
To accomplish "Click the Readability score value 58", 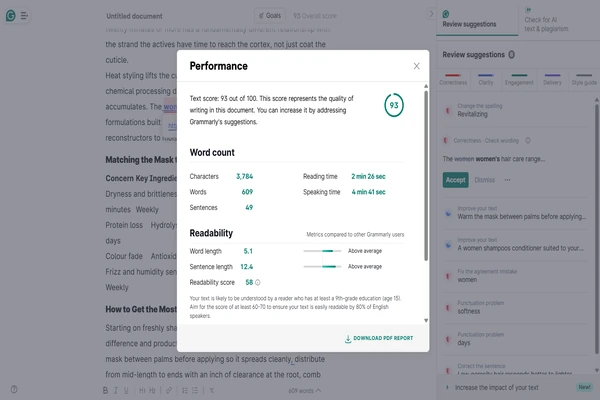I will click(249, 282).
